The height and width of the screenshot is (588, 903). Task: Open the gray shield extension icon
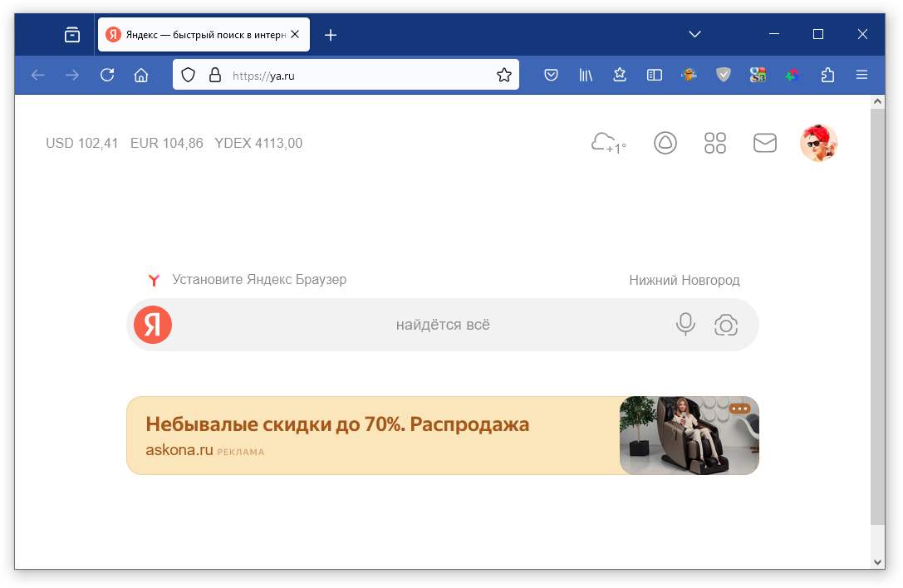[724, 75]
